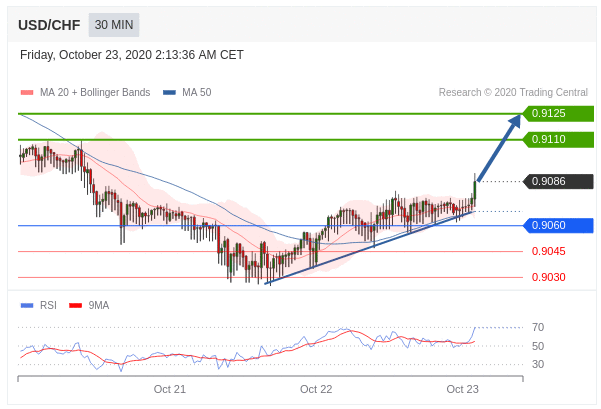Click the 30 MIN timeframe badge
The width and height of the screenshot is (601, 409).
click(x=114, y=25)
